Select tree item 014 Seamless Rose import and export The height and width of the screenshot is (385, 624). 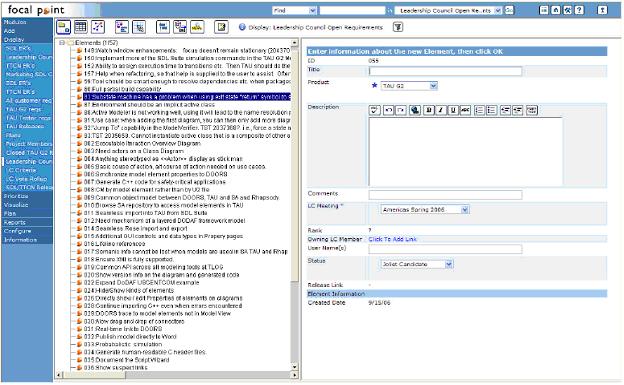(x=135, y=229)
